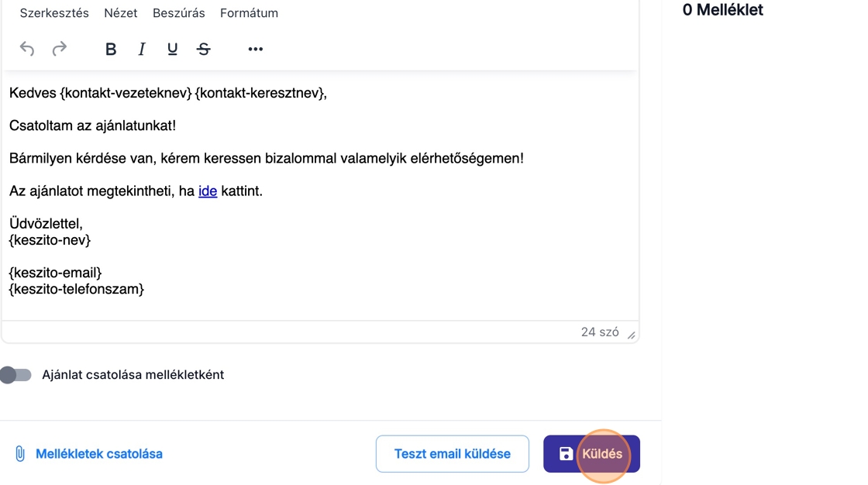The image size is (868, 485).
Task: Click the Mellékletek csatolása link
Action: click(99, 454)
